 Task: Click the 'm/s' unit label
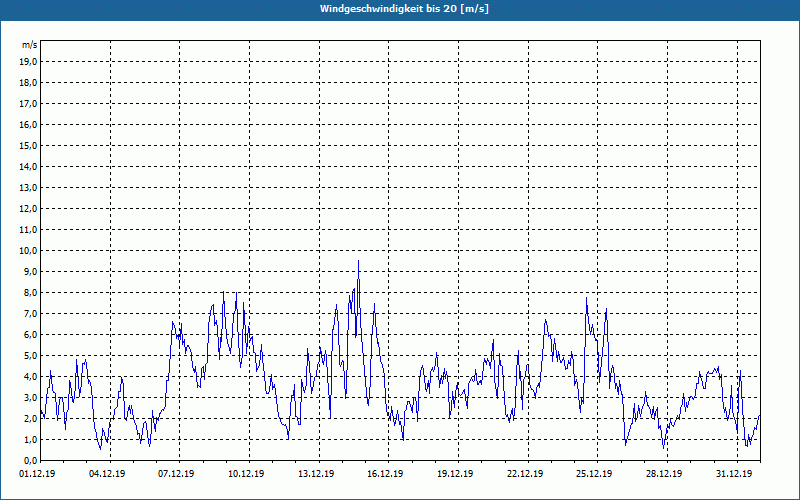(29, 45)
